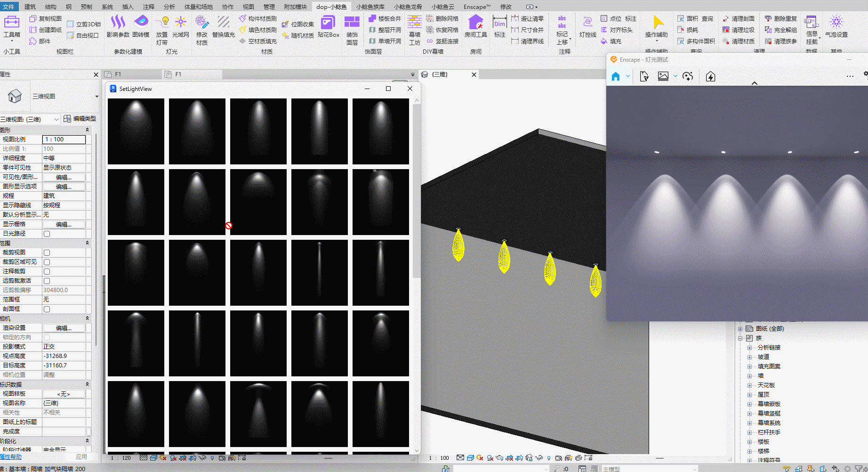The height and width of the screenshot is (472, 868).
Task: Click the 影响参数 ribbon icon
Action: pos(118,27)
